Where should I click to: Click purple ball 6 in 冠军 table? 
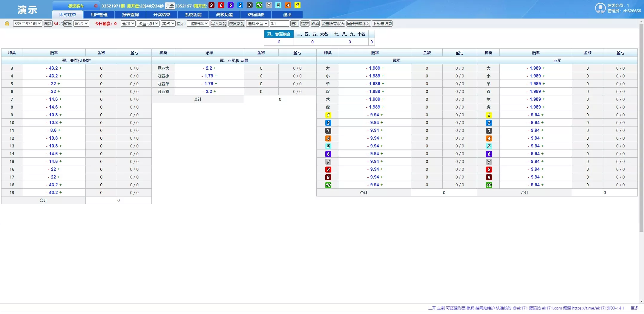click(328, 154)
